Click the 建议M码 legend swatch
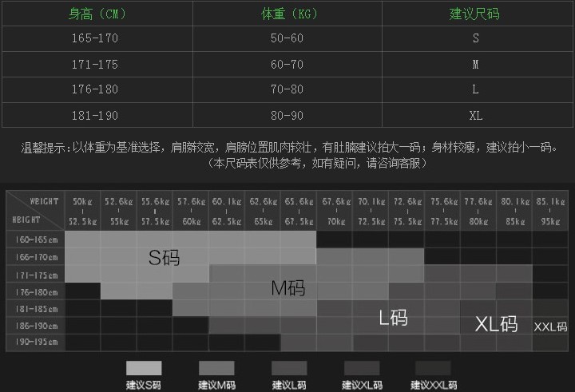 pyautogui.click(x=216, y=368)
